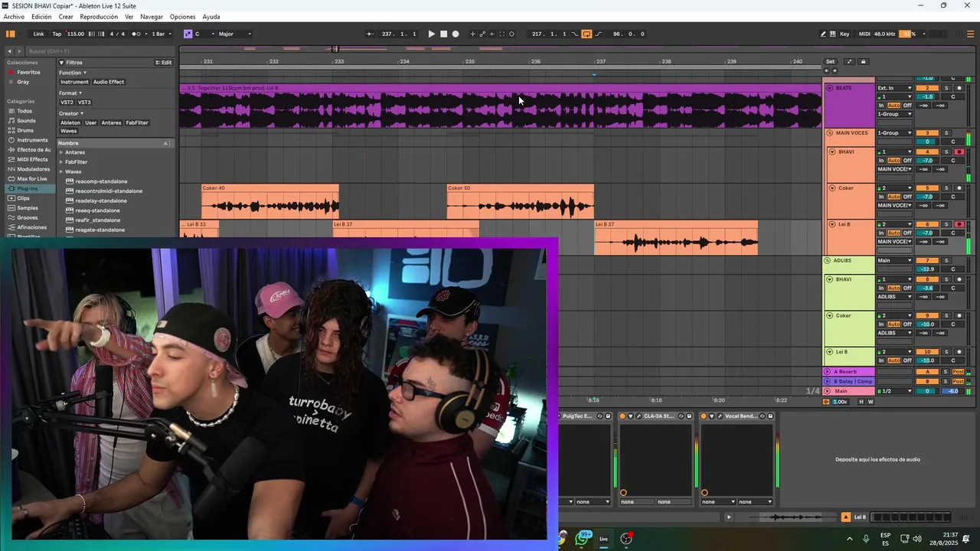Screen dimensions: 980x551
Task: Toggle Follow playback arrow icon
Action: point(370,34)
